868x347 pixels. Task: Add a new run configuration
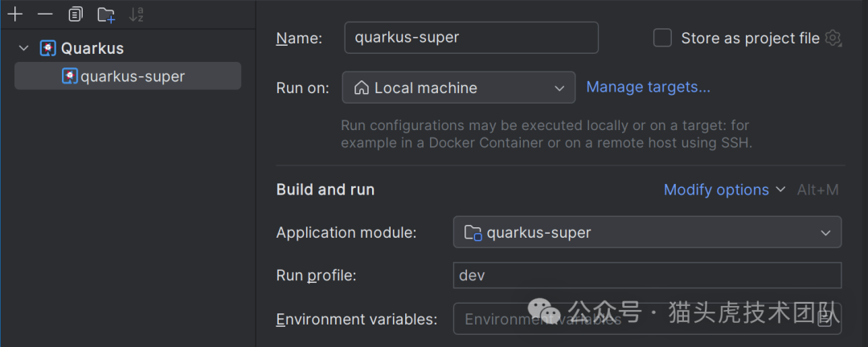(15, 14)
